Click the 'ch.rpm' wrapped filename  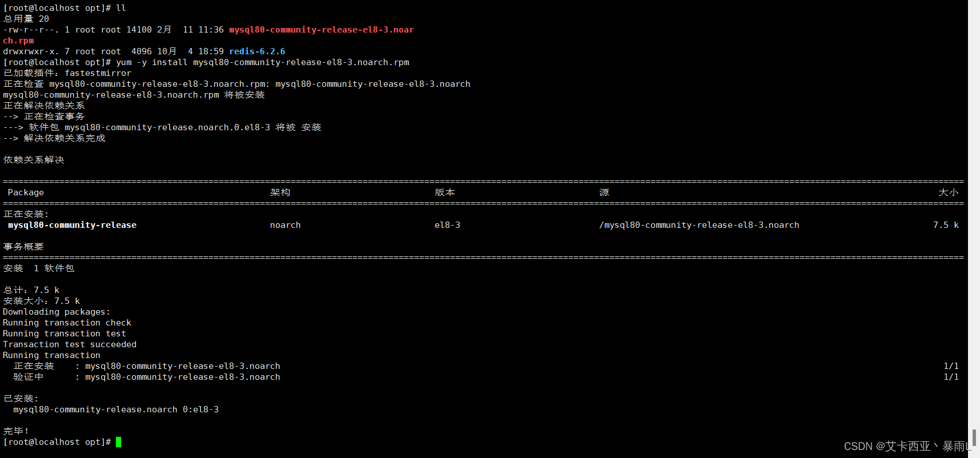pyautogui.click(x=18, y=41)
